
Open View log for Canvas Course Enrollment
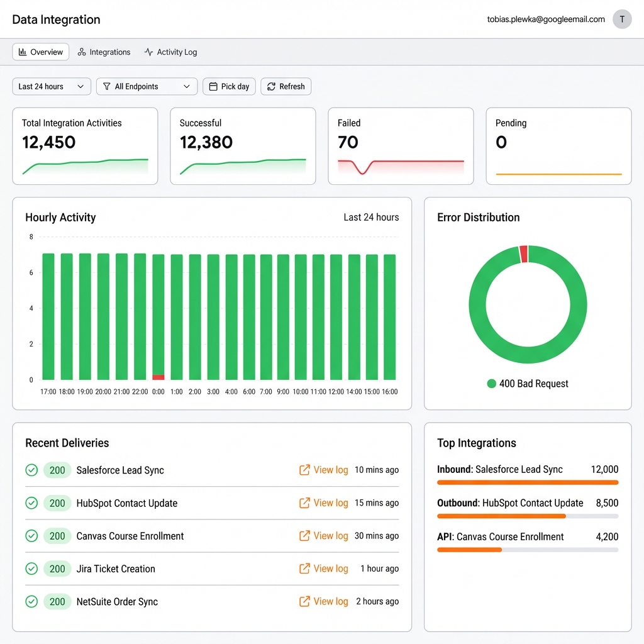point(324,536)
